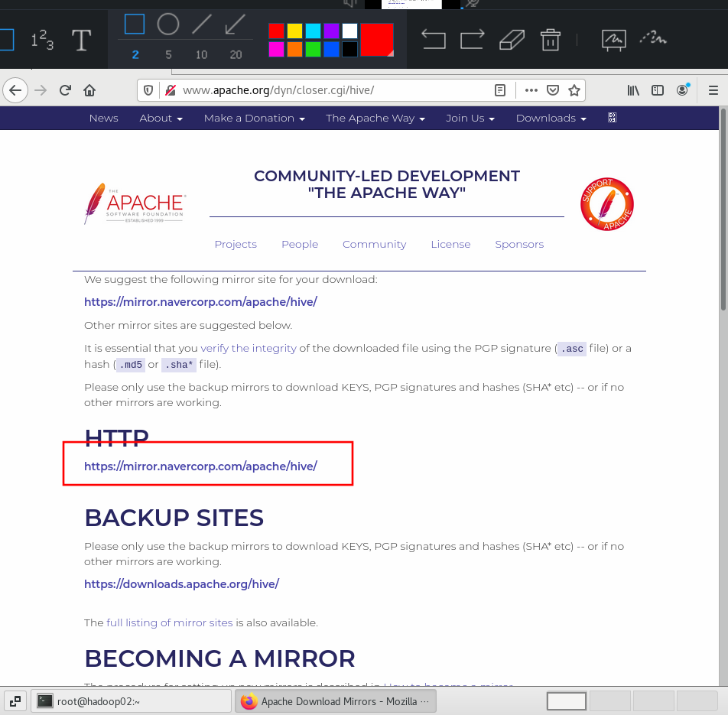Expand the Join Us dropdown
Screen dimensions: 728x715
tap(470, 118)
